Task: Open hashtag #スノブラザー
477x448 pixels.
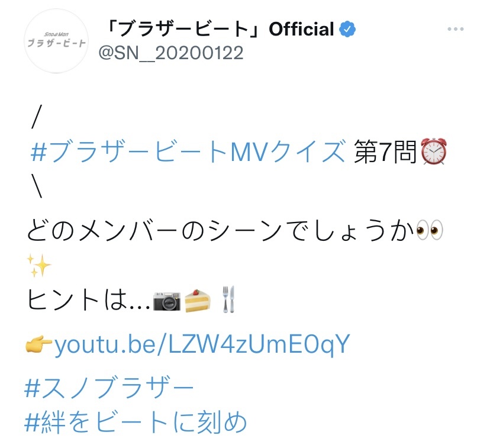Action: point(109,387)
